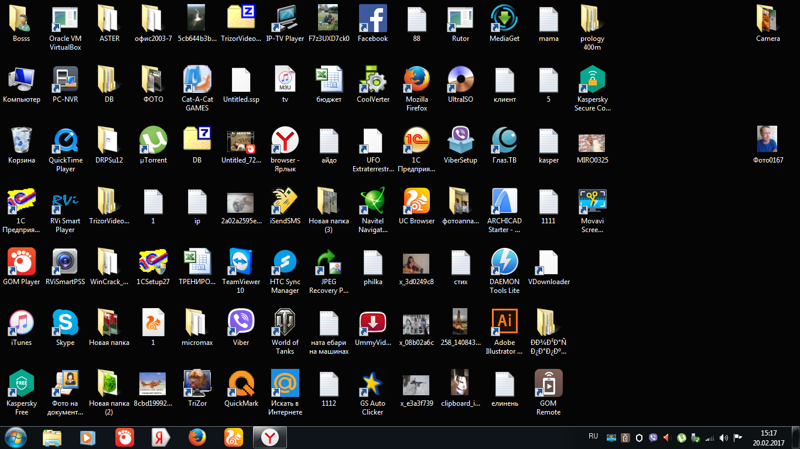Open the clock showing 15:17
This screenshot has height=449, width=800.
tap(768, 438)
